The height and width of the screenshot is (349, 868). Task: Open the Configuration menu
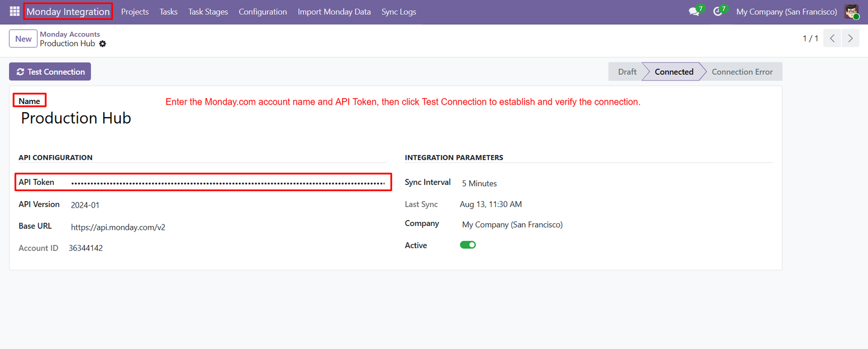(x=263, y=11)
